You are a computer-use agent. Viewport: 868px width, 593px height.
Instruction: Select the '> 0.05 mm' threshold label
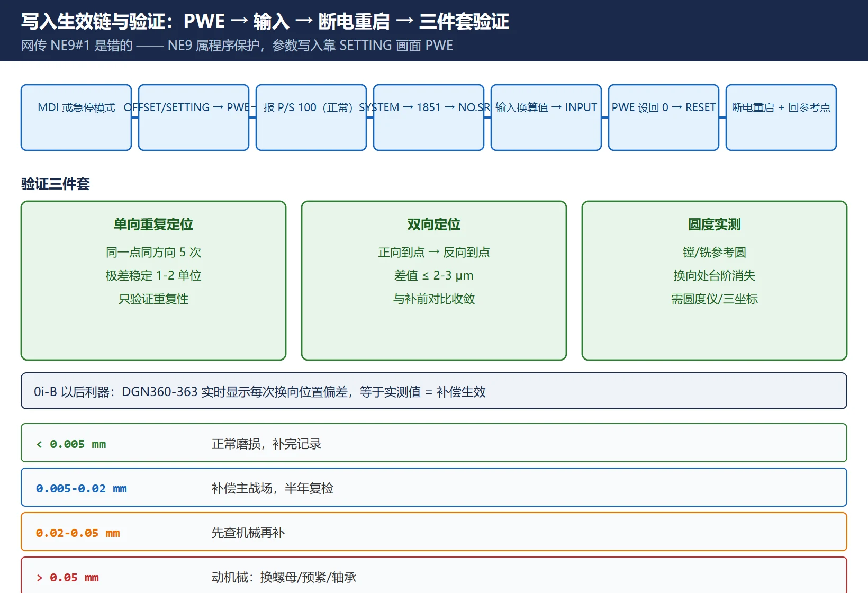[67, 577]
